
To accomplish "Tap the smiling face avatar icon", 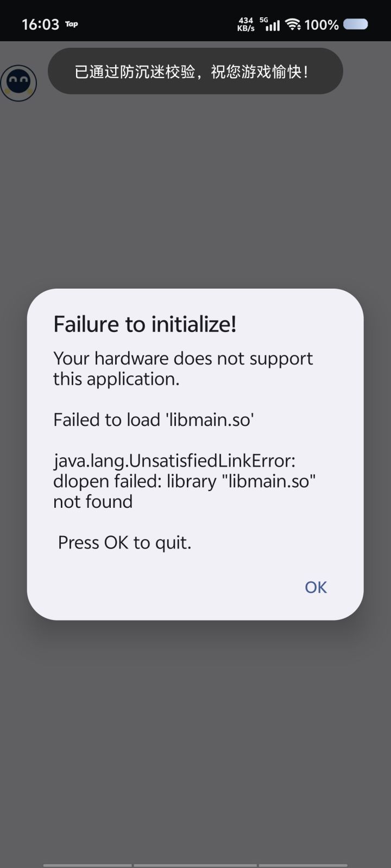I will [18, 83].
